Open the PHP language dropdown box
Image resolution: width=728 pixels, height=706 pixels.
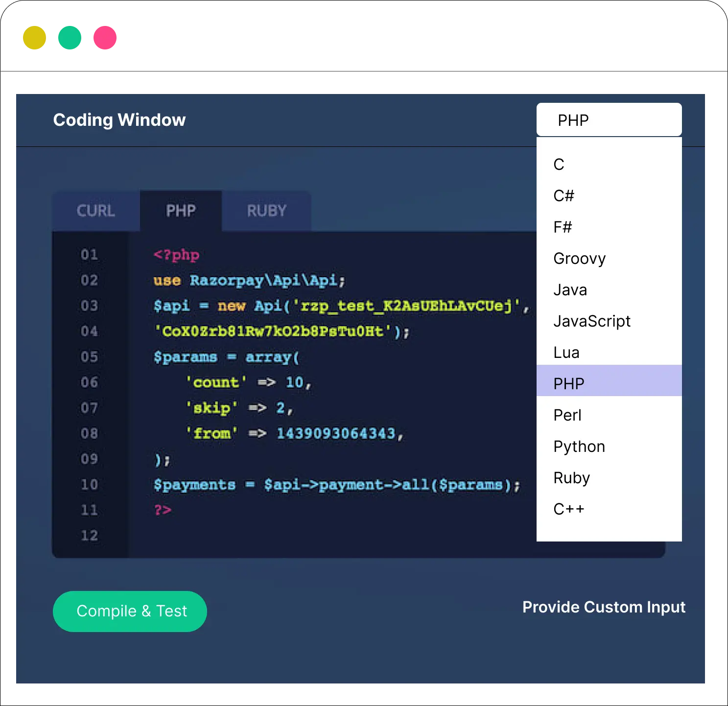coord(609,120)
